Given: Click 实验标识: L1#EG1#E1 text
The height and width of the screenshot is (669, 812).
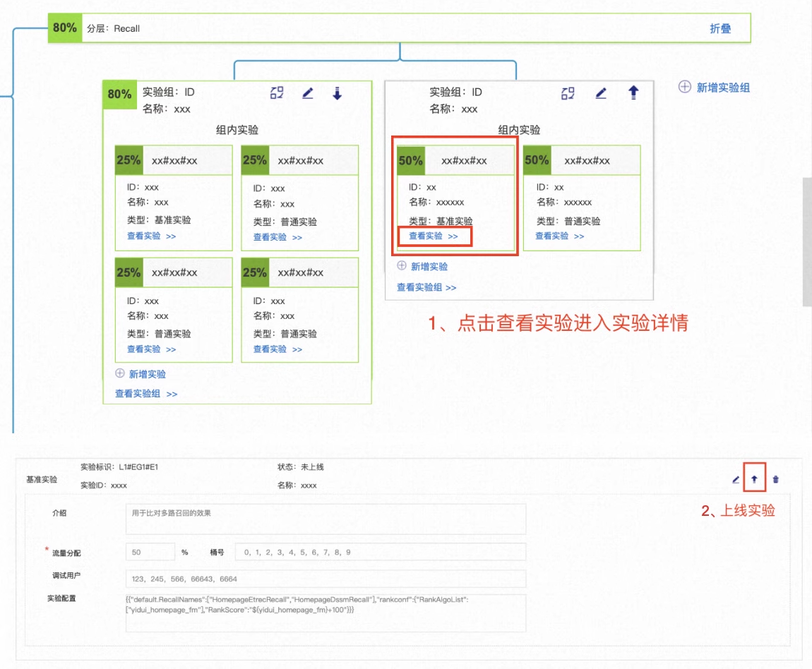Looking at the screenshot, I should click(119, 466).
